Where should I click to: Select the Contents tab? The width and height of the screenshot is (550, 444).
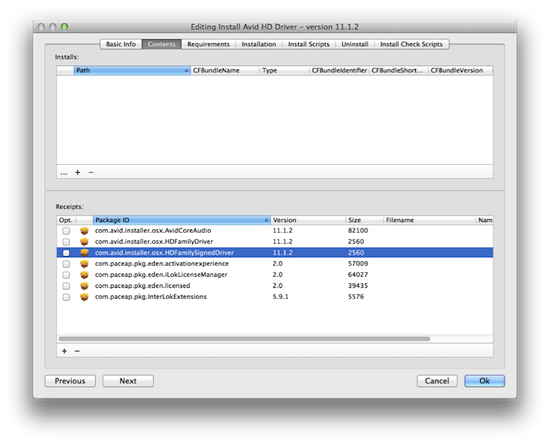[161, 44]
